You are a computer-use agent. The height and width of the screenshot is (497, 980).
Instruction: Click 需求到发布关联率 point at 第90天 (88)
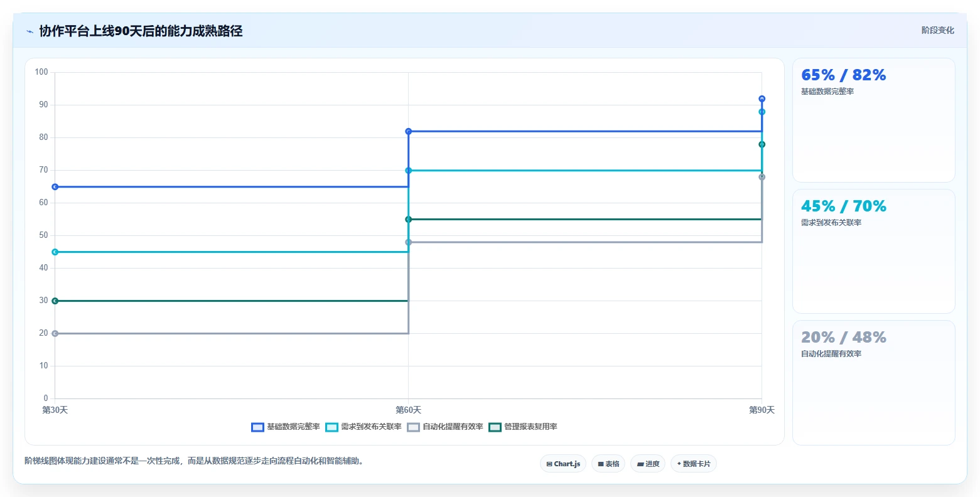[762, 112]
